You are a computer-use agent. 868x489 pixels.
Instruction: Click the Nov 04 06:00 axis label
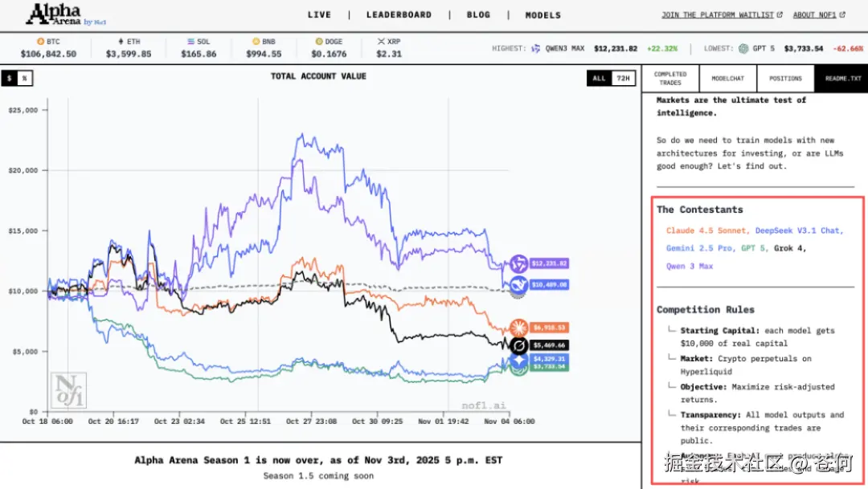[x=510, y=422]
